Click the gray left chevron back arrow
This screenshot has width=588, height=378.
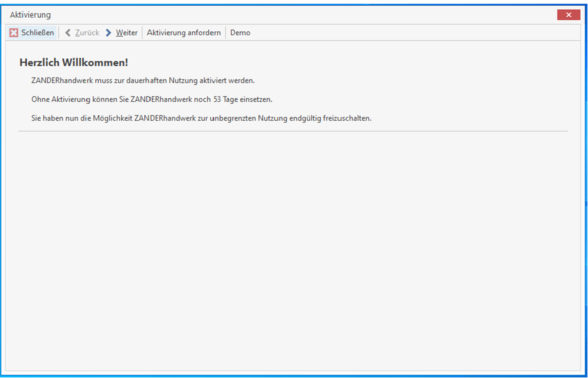point(68,33)
